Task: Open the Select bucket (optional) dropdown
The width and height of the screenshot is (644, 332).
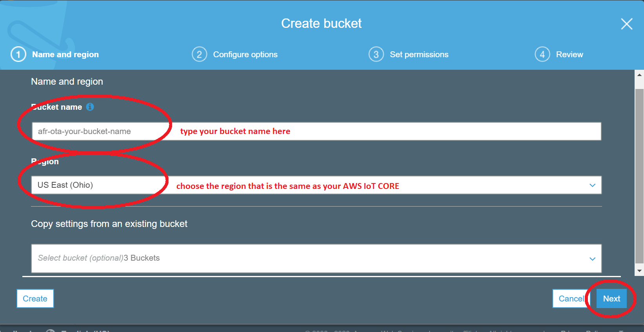Action: tap(316, 258)
